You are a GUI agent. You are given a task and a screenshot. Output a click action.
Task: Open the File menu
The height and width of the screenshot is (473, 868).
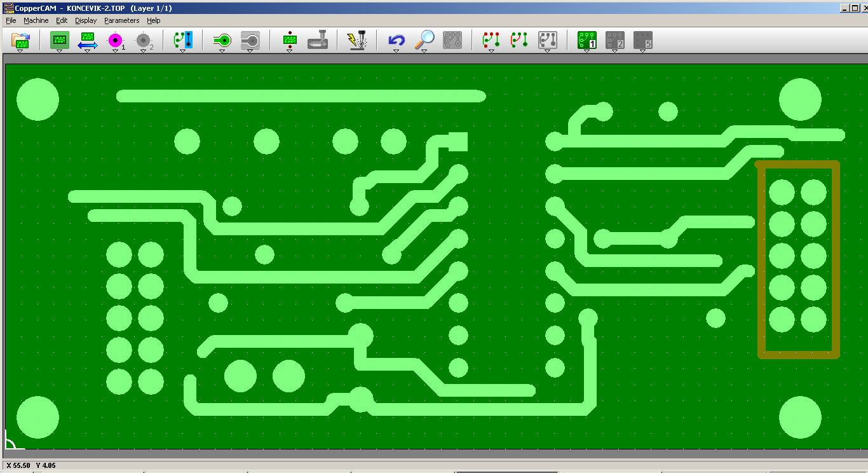click(11, 20)
